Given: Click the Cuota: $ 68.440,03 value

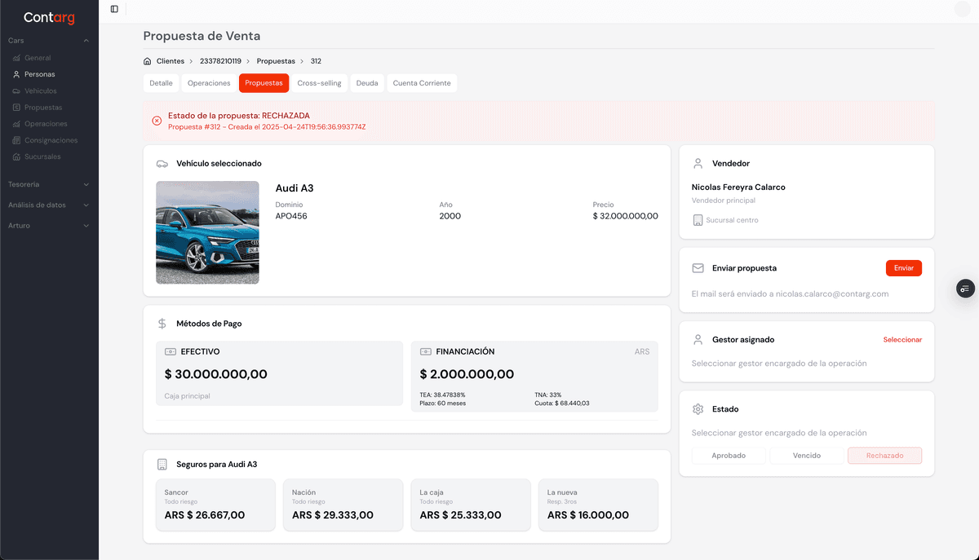Looking at the screenshot, I should 562,403.
